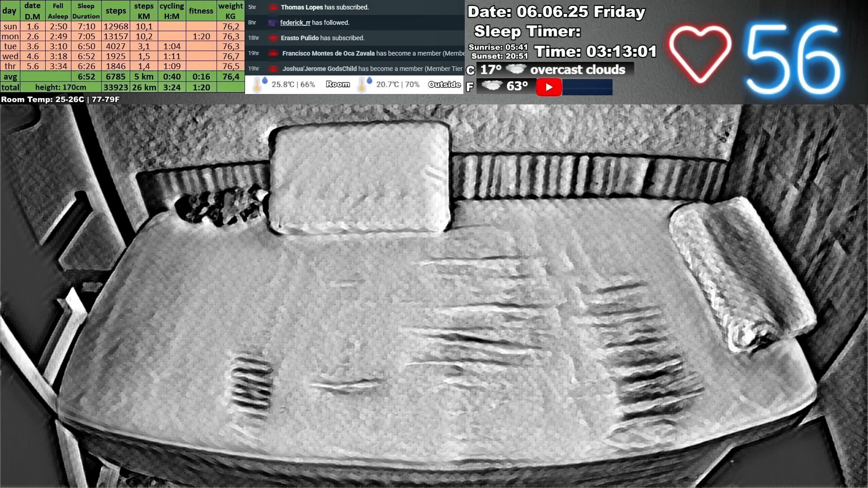Click the 'thr' row label
This screenshot has height=488, width=868.
click(x=10, y=66)
